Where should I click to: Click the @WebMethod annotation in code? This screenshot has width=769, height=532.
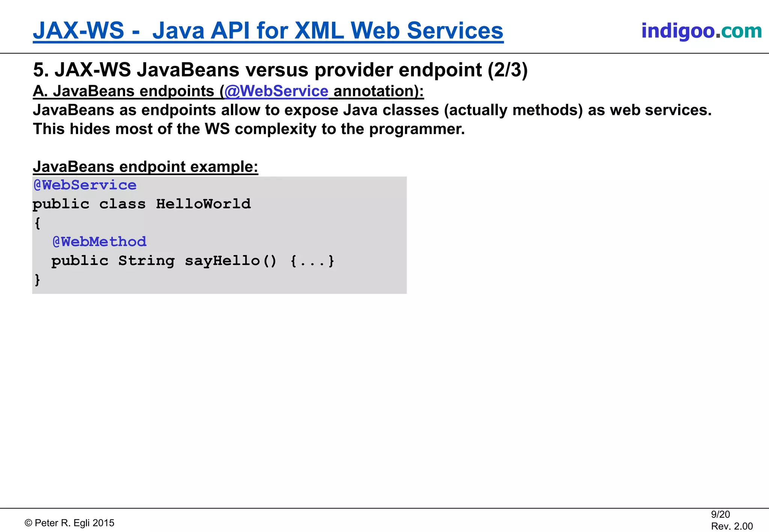pos(99,242)
